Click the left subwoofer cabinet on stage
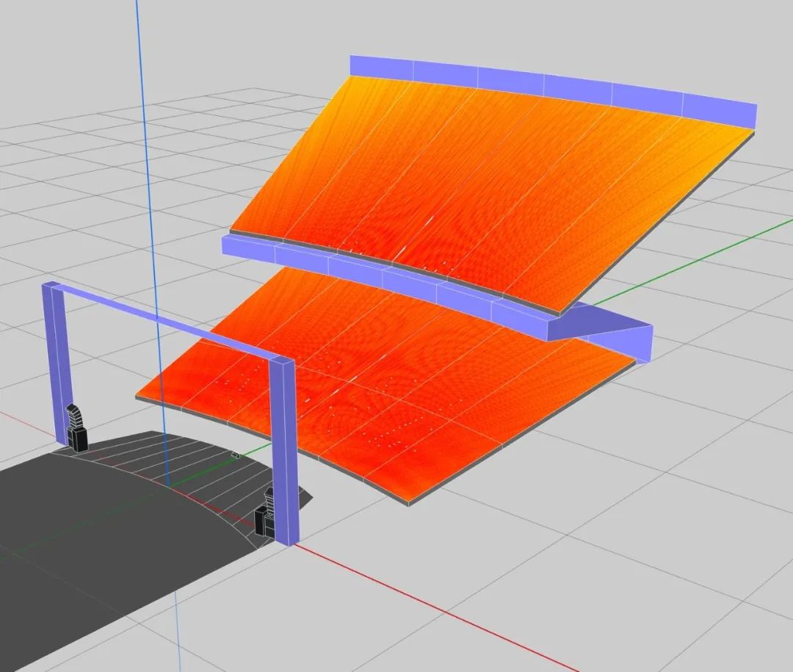The width and height of the screenshot is (793, 672). [x=77, y=438]
